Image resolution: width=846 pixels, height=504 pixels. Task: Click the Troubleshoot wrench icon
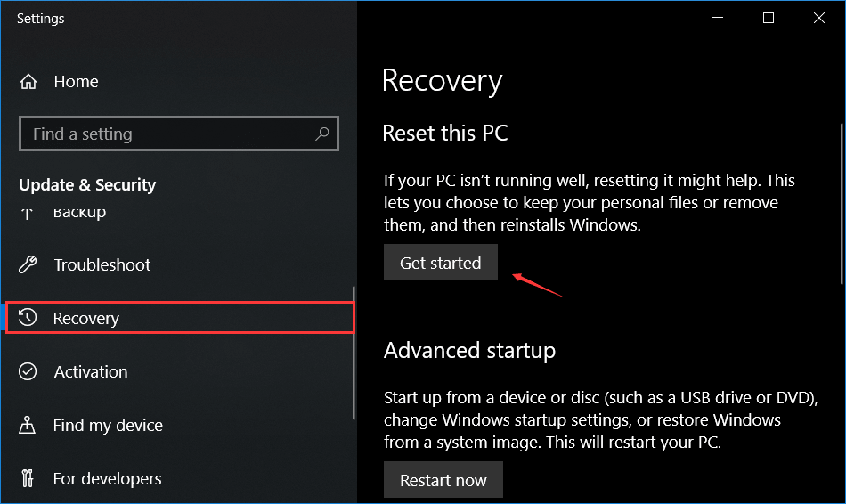point(28,264)
